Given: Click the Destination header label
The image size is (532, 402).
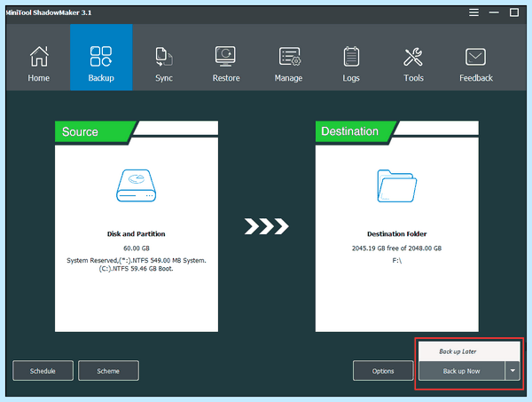Looking at the screenshot, I should click(x=349, y=131).
